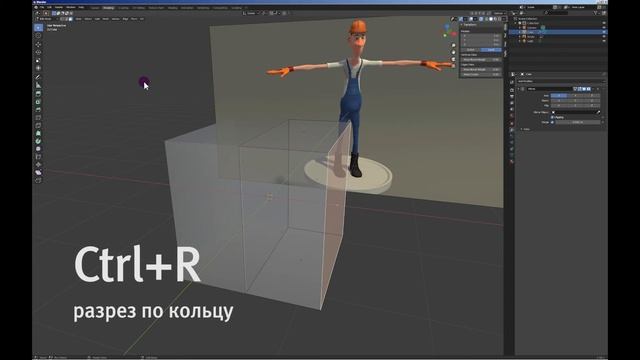This screenshot has width=640, height=360.
Task: Toggle Mirror Axis Y button
Action: [575, 96]
